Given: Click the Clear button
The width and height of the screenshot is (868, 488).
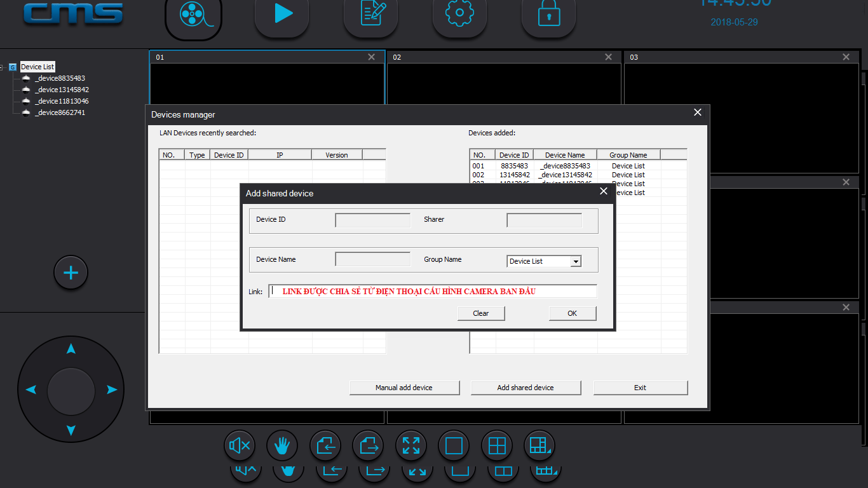Looking at the screenshot, I should (481, 313).
